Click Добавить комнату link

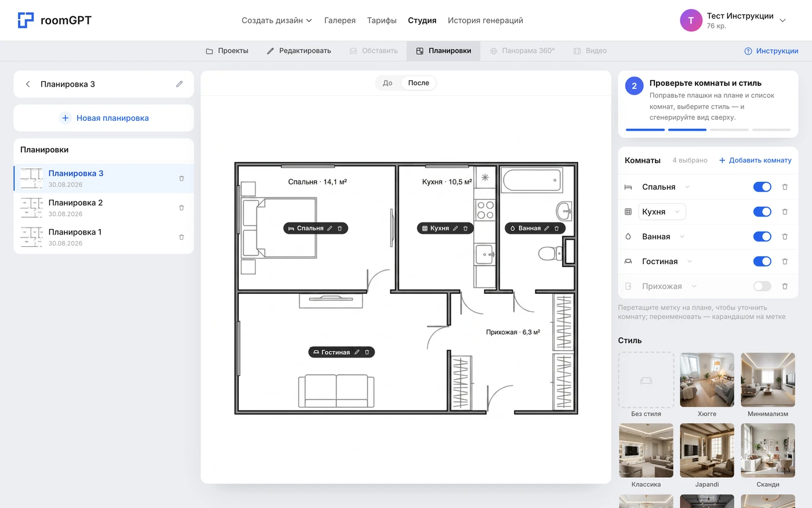[755, 160]
